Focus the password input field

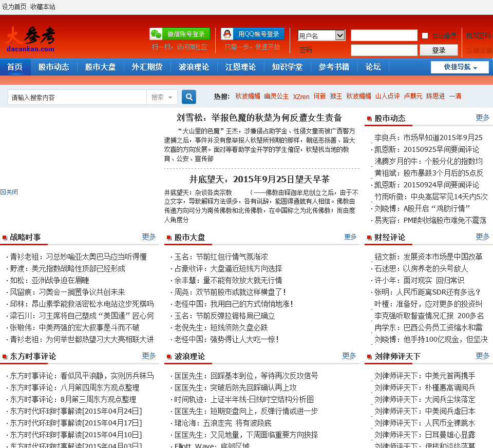[384, 50]
